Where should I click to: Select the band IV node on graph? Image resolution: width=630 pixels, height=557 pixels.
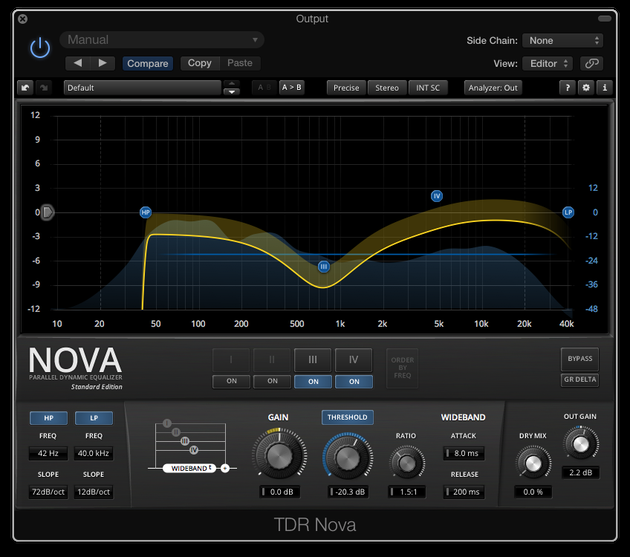(x=437, y=196)
